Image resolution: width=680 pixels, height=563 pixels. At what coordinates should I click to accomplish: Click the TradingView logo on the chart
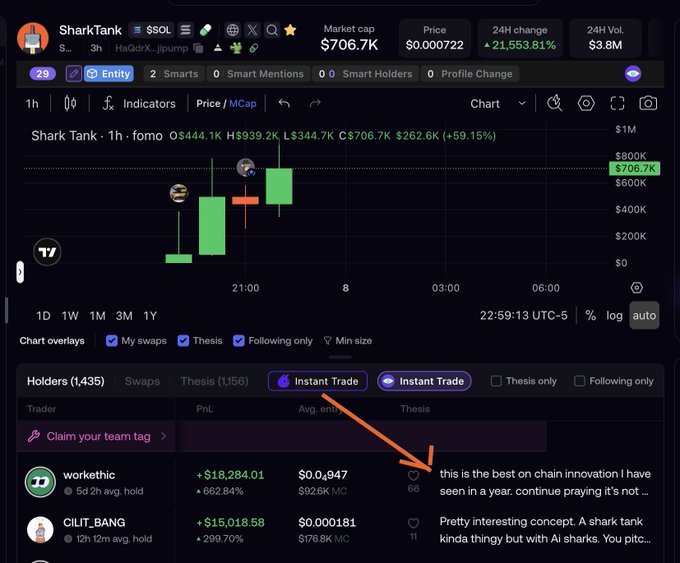point(47,252)
